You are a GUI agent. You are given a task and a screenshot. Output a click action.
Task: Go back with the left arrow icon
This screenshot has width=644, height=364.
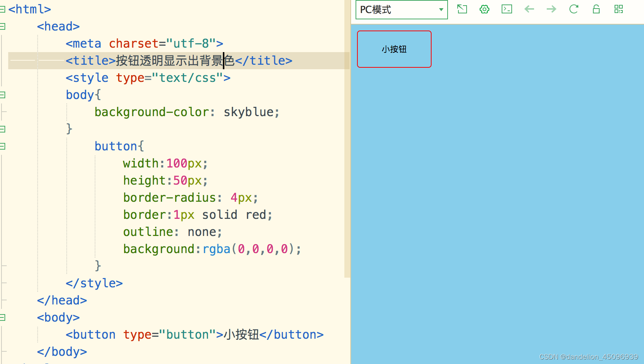tap(529, 9)
